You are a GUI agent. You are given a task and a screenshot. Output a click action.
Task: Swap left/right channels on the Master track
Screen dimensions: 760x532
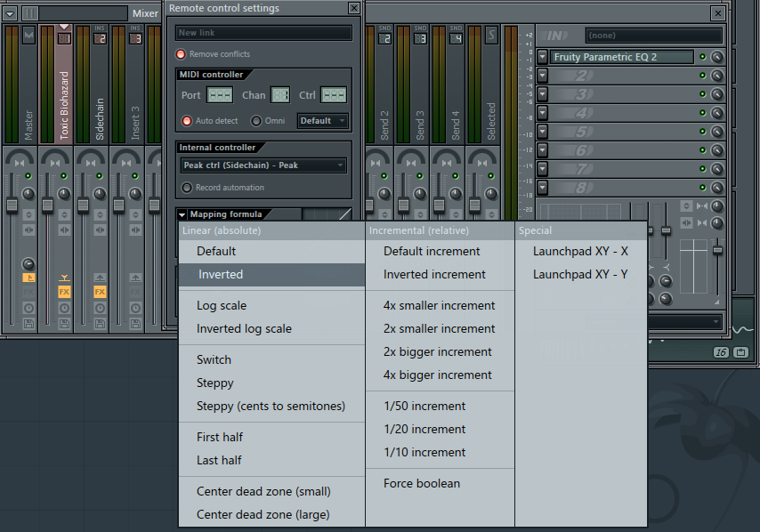pos(28,230)
